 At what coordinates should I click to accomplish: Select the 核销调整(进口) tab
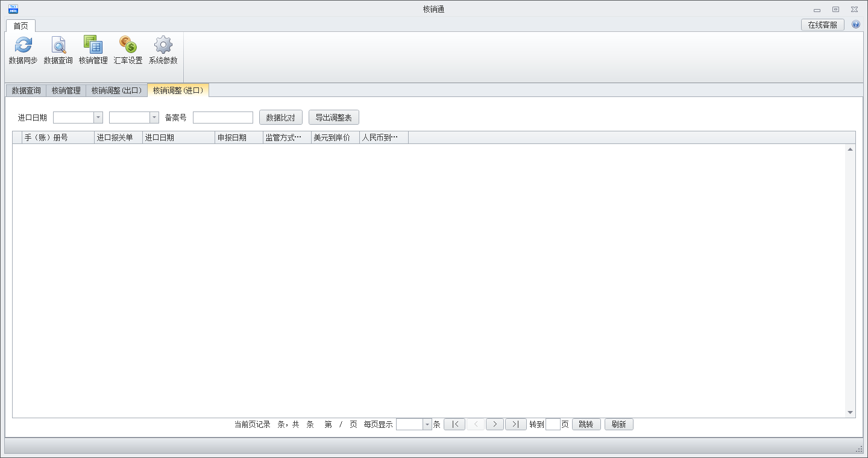click(x=178, y=90)
